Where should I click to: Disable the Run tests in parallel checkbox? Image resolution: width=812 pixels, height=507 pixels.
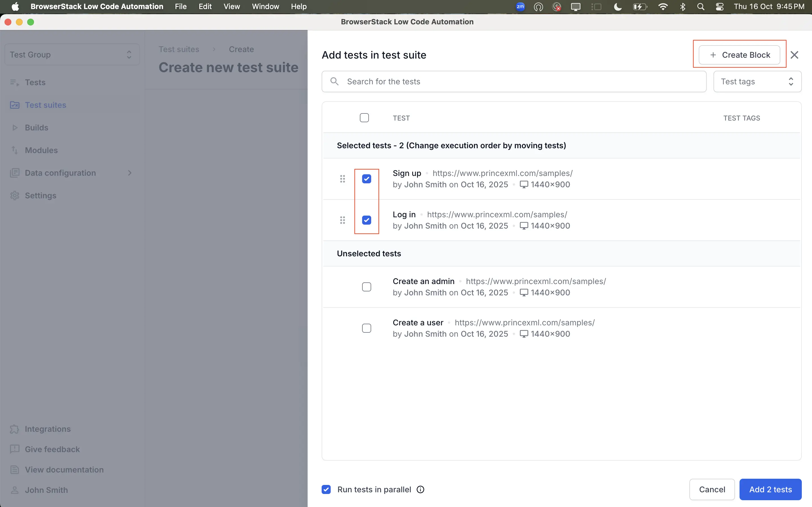point(326,489)
